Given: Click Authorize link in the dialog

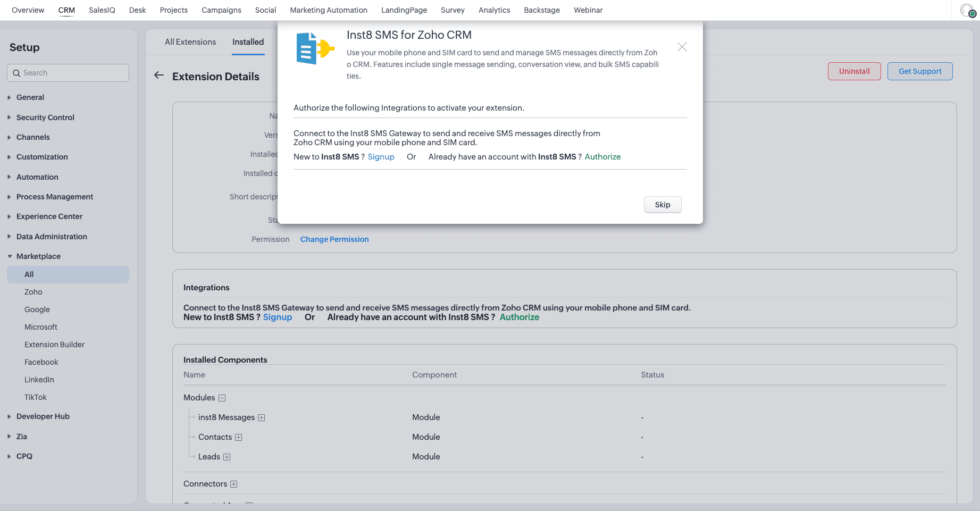Looking at the screenshot, I should 602,157.
